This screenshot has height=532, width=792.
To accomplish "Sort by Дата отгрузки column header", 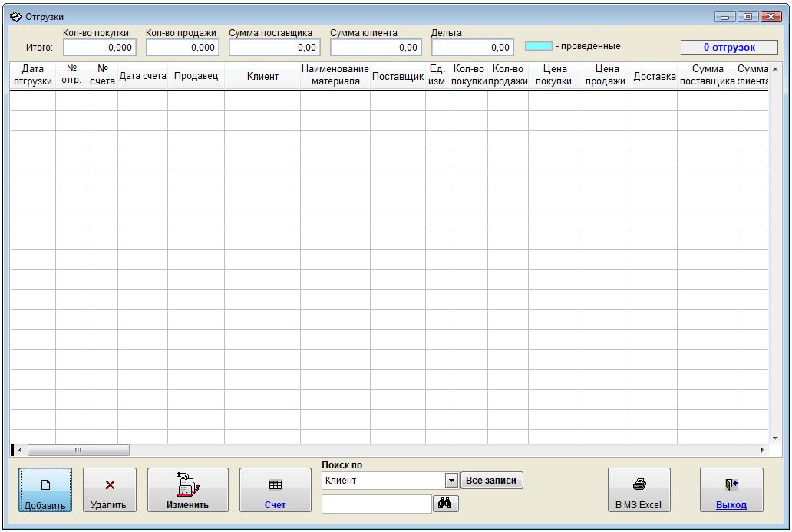I will coord(33,75).
